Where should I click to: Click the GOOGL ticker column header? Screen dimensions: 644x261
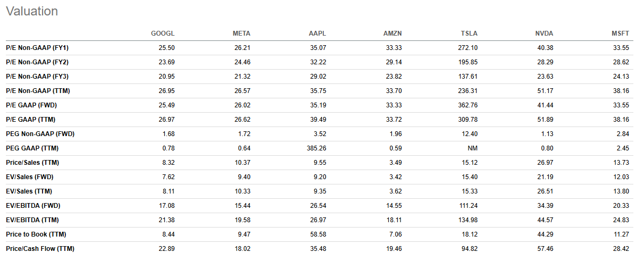[163, 33]
